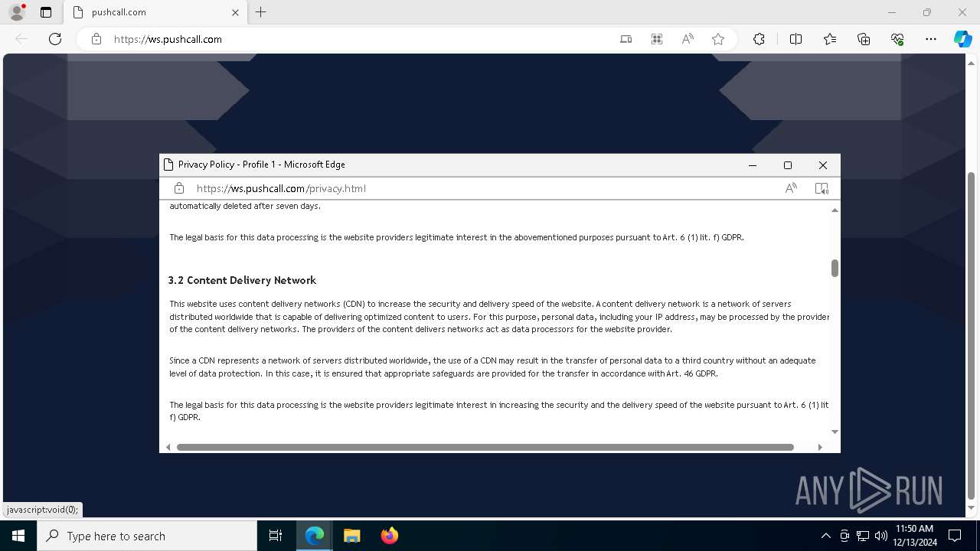This screenshot has height=551, width=980.
Task: Open a new tab with plus button
Action: pos(261,12)
